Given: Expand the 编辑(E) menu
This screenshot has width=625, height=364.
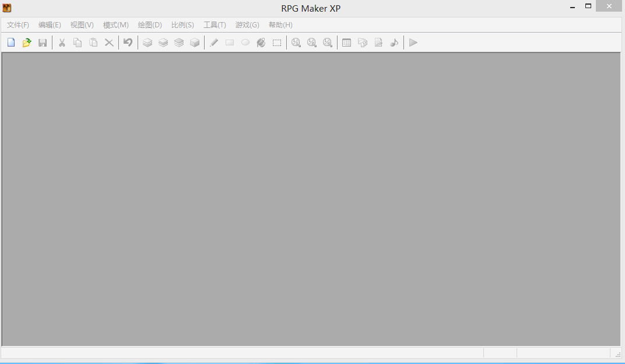Looking at the screenshot, I should [50, 25].
